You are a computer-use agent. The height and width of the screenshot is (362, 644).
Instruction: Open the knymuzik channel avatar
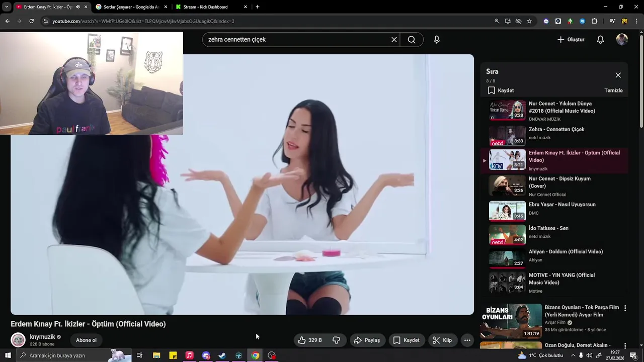[x=18, y=340]
